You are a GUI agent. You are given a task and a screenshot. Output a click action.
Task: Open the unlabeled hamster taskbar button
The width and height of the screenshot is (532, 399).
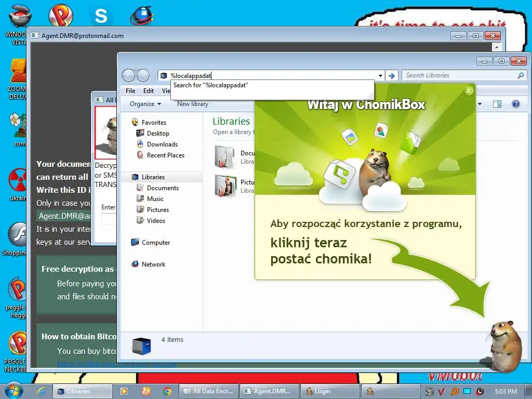[391, 391]
